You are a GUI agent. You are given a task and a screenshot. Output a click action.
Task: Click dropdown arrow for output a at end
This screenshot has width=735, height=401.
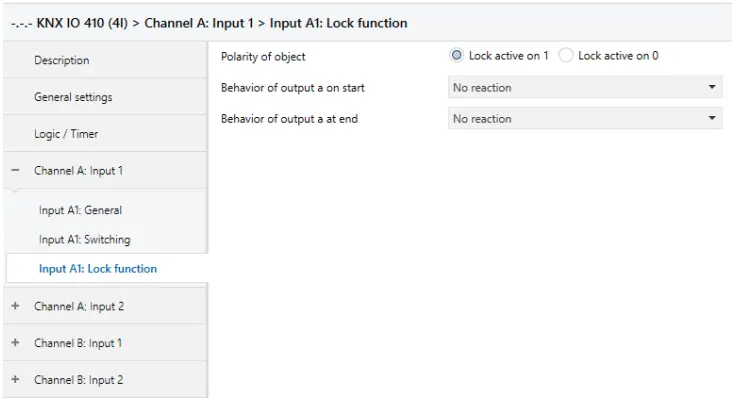click(712, 119)
